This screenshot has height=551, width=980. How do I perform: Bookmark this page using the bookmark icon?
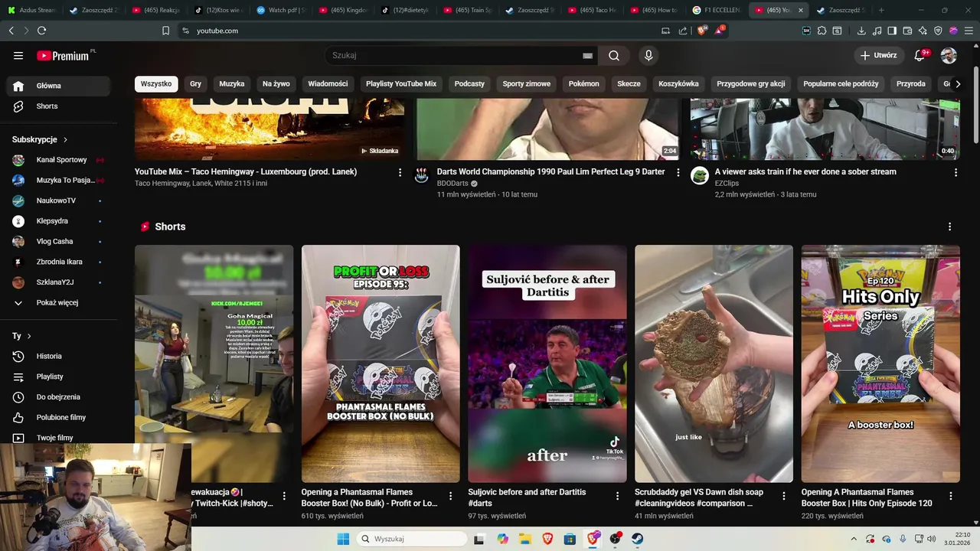click(165, 31)
